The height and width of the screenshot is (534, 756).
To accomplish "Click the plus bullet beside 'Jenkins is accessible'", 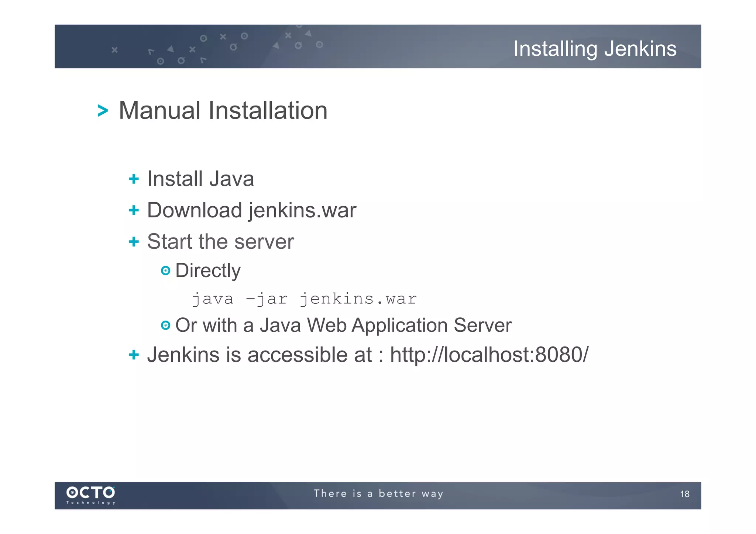I will [x=134, y=355].
